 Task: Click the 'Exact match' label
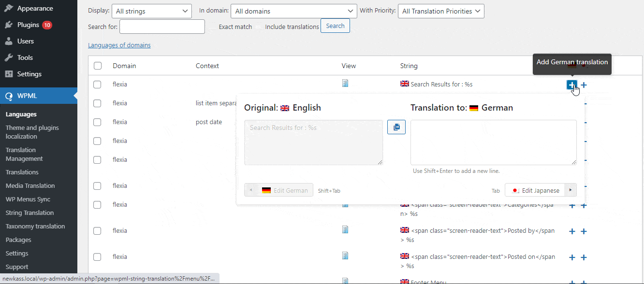pos(235,27)
